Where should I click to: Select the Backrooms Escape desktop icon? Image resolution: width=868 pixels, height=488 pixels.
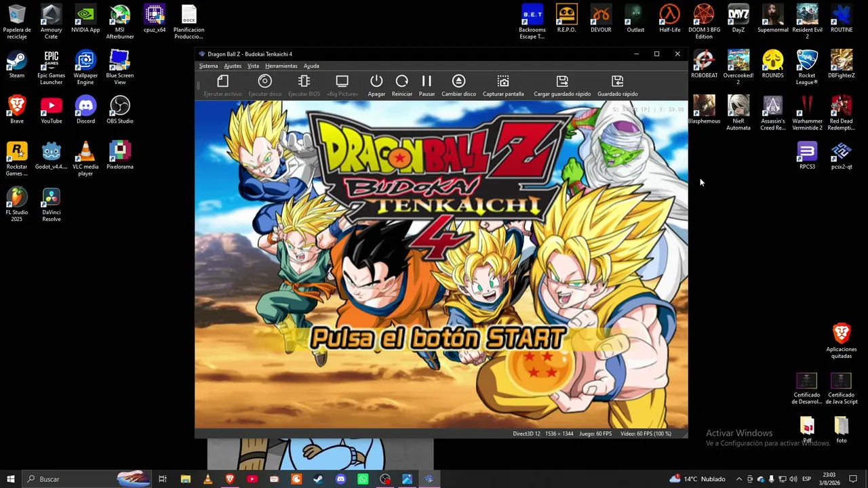point(532,22)
